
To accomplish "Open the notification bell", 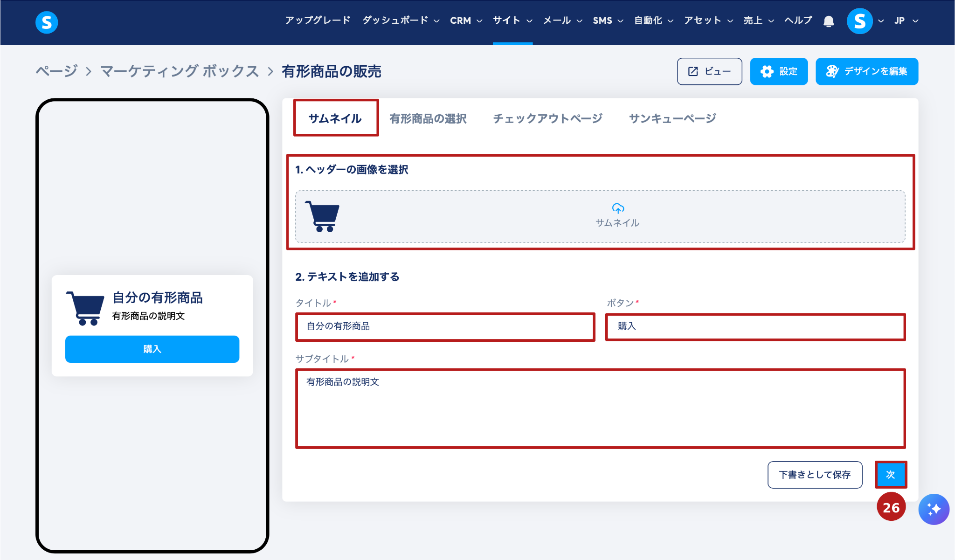I will coord(828,21).
